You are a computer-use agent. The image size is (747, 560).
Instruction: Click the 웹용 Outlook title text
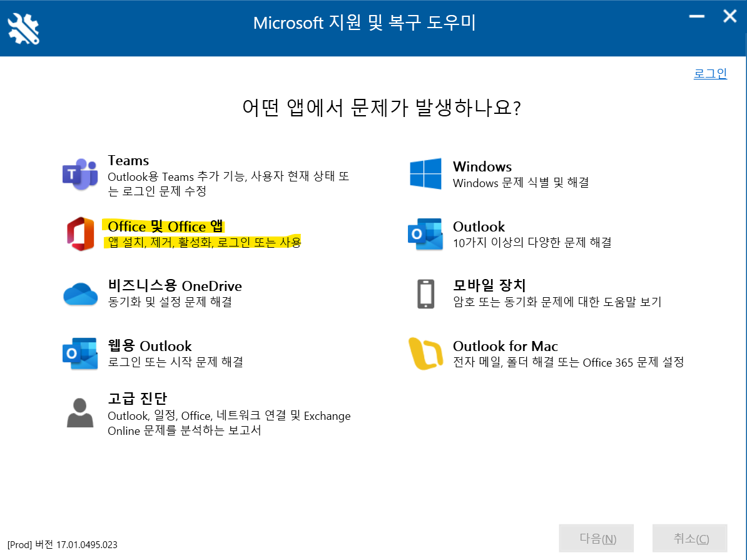coord(150,346)
